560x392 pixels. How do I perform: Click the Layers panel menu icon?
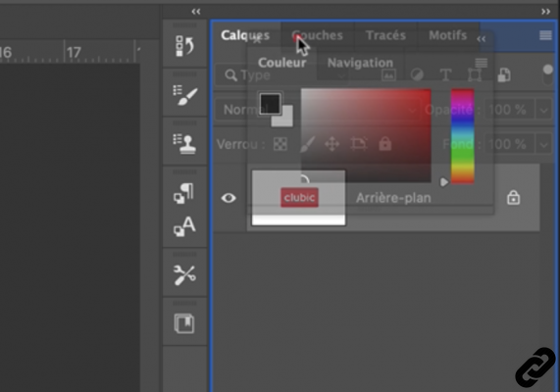click(x=545, y=35)
